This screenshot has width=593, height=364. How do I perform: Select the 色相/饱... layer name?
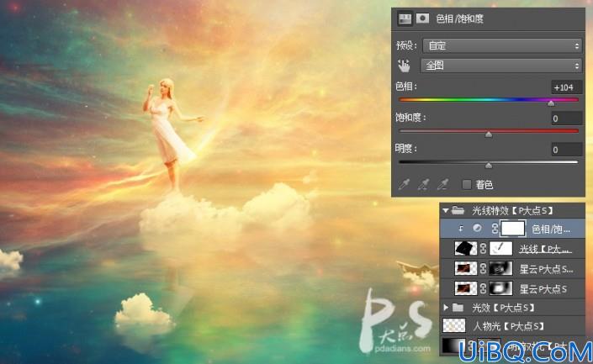pyautogui.click(x=551, y=229)
